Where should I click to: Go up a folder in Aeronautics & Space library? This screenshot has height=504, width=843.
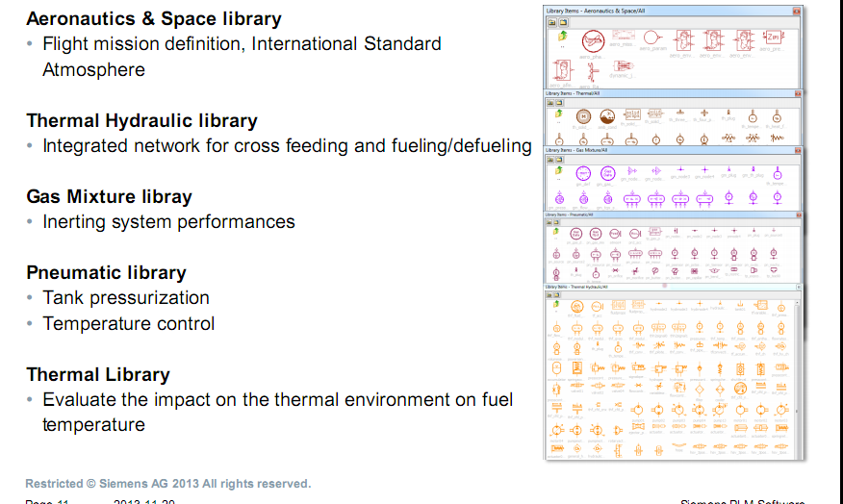pos(562,37)
